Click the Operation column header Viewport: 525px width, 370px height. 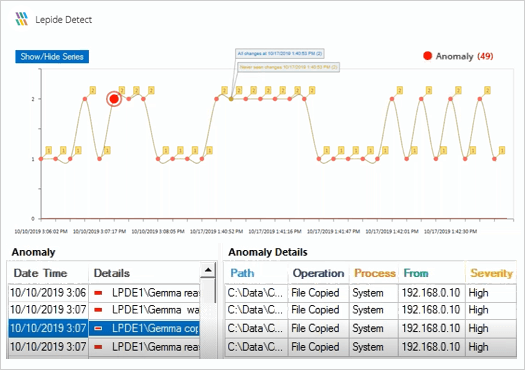tap(318, 273)
